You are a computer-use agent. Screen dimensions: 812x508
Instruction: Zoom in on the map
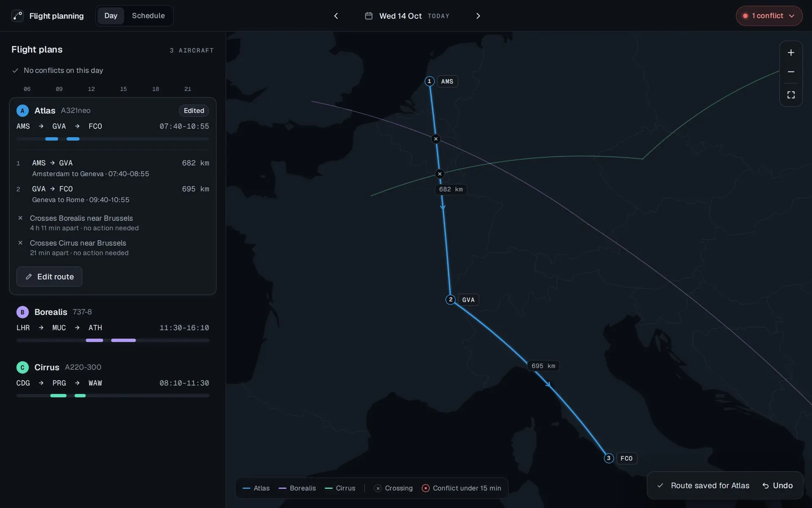pos(791,52)
